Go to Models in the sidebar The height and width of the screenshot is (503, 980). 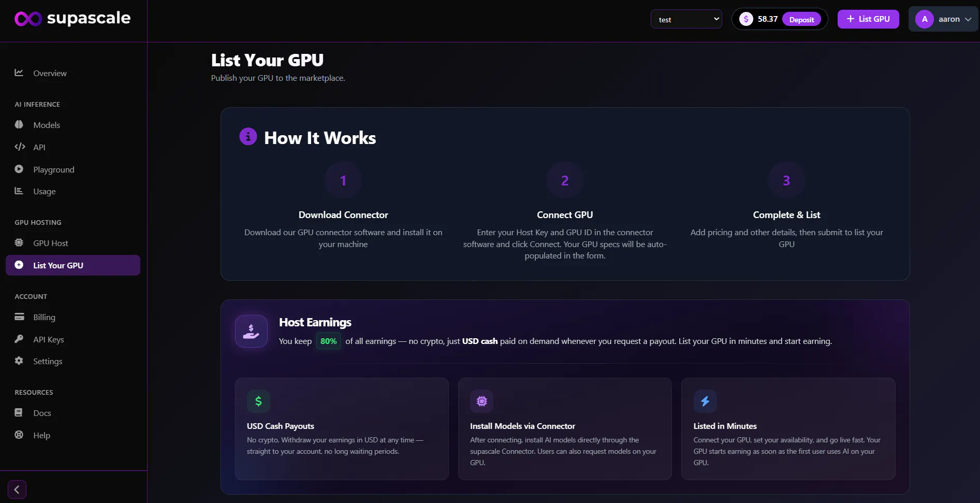[x=73, y=125]
